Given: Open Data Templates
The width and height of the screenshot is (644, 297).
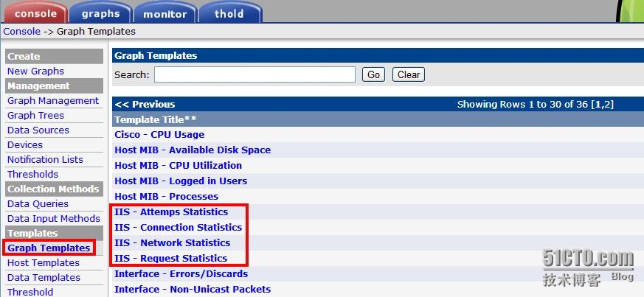Looking at the screenshot, I should (x=44, y=277).
